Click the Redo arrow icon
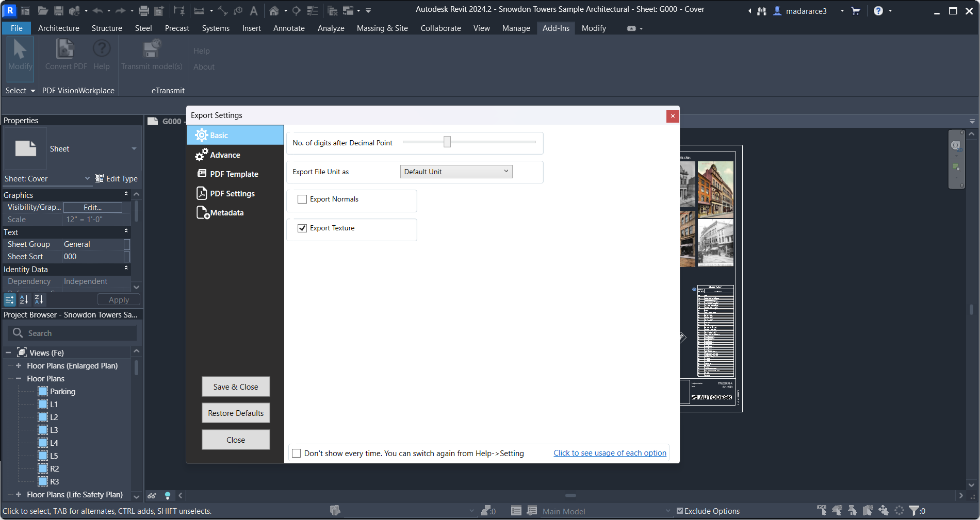The width and height of the screenshot is (980, 520). coord(120,10)
